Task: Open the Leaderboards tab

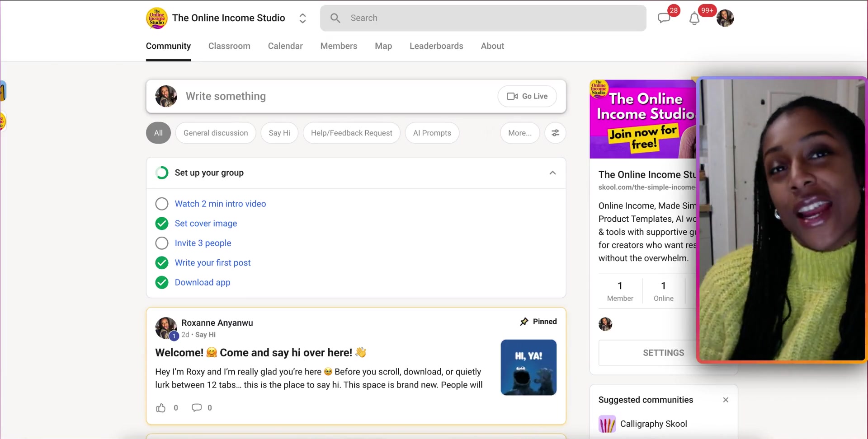Action: tap(436, 46)
